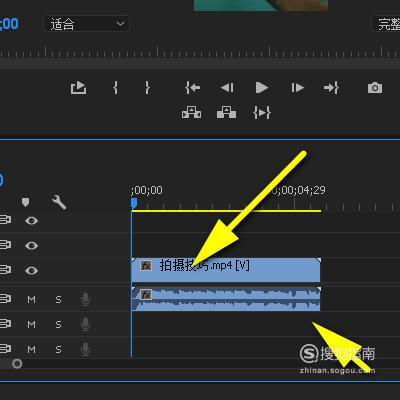400x400 pixels.
Task: Open timeline display settings wrench
Action: click(x=59, y=202)
